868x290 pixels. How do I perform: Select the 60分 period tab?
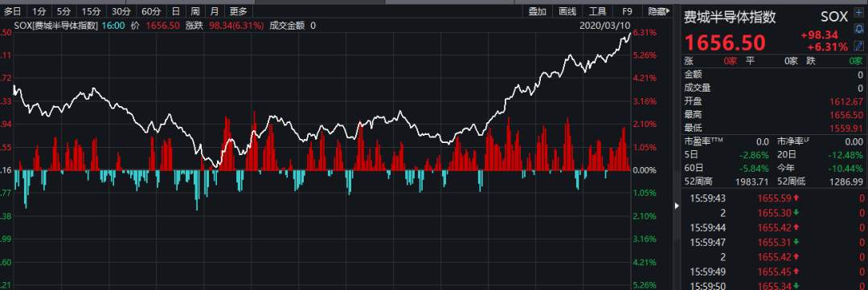[x=150, y=11]
